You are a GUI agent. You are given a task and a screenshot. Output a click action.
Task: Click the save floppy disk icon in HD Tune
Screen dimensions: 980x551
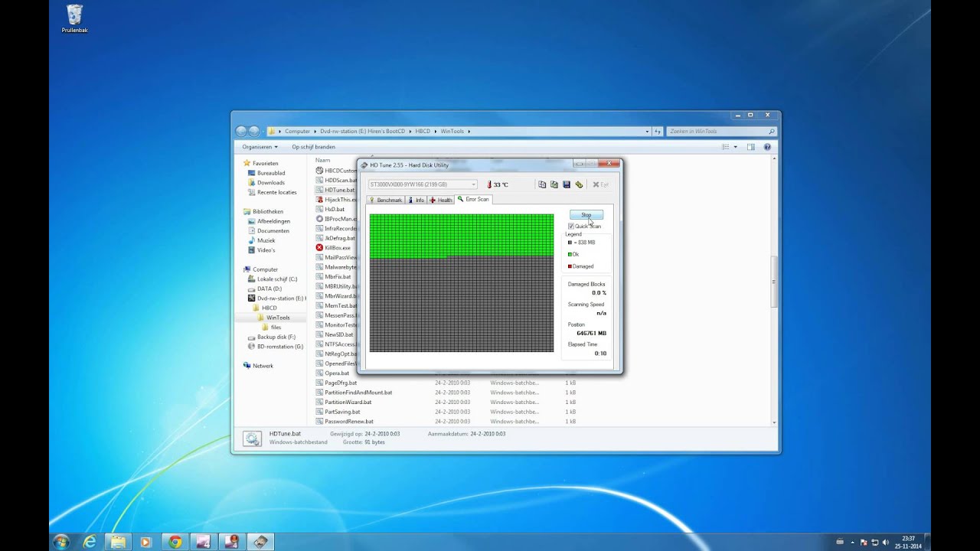coord(567,184)
